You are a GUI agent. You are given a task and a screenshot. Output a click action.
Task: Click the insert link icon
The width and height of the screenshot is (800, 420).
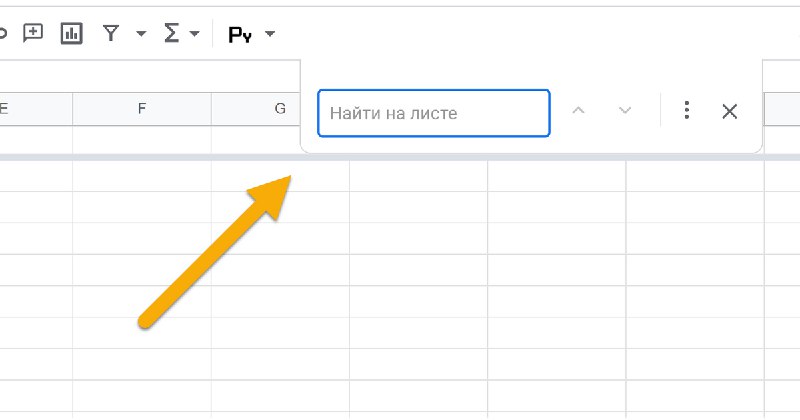pos(3,33)
